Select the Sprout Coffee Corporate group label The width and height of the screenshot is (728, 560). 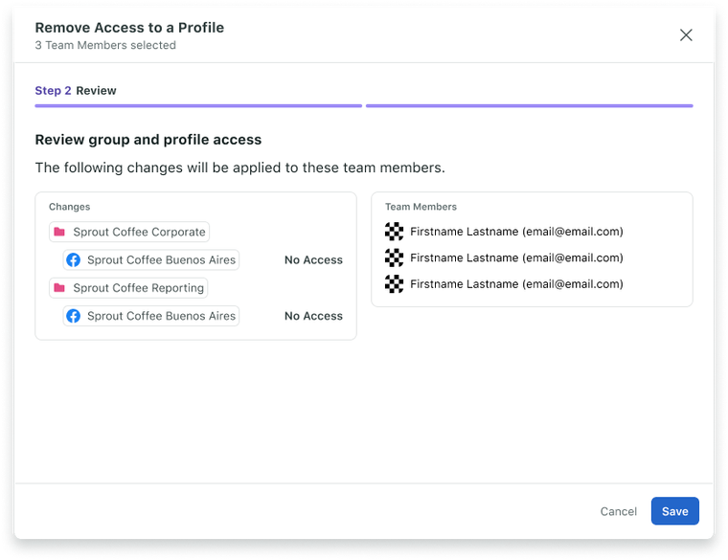tap(139, 232)
